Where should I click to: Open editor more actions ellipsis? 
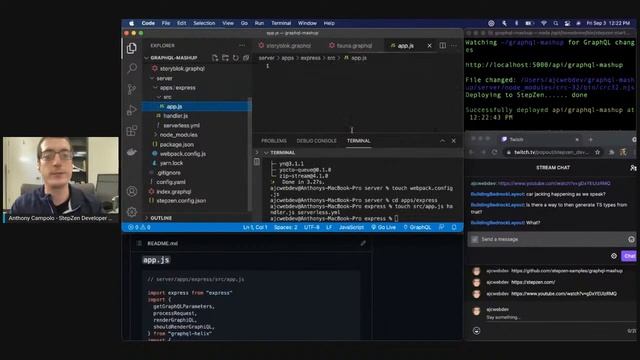coord(453,46)
